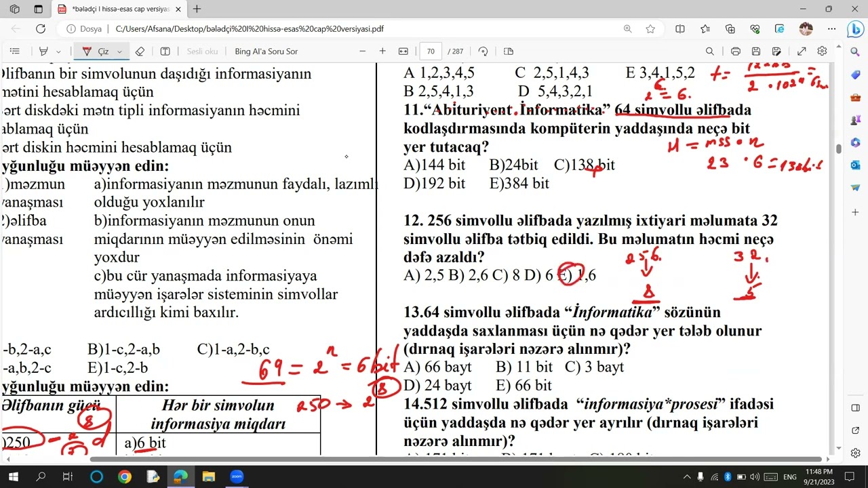Screen dimensions: 868x488
Task: Open the Bing Copilot sidebar button
Action: [855, 30]
